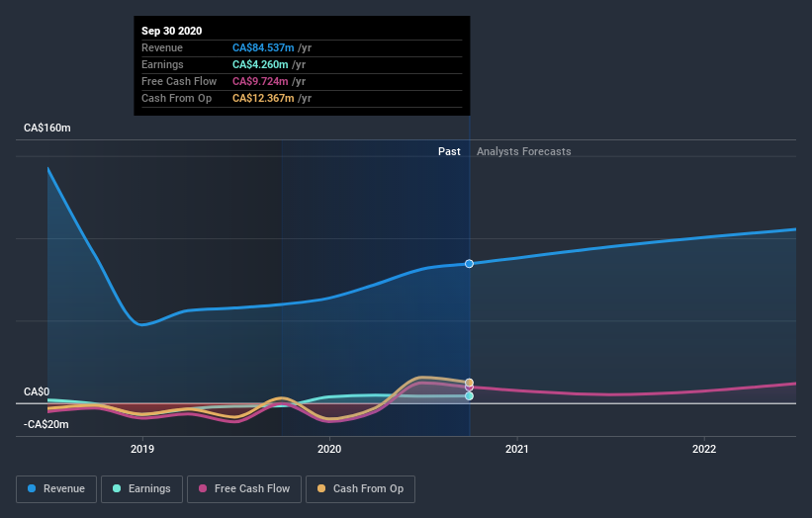
Task: Select the Cash From Op orange data point
Action: (x=469, y=383)
